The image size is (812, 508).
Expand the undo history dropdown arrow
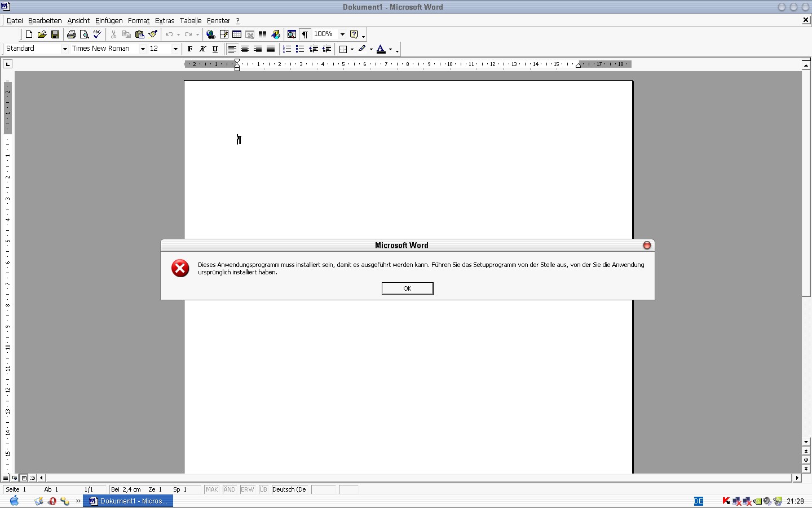pos(178,34)
